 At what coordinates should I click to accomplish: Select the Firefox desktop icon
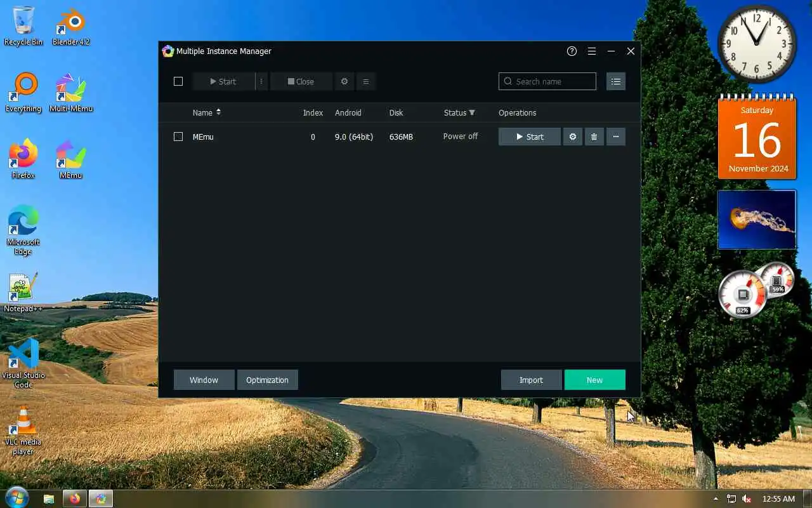[23, 159]
